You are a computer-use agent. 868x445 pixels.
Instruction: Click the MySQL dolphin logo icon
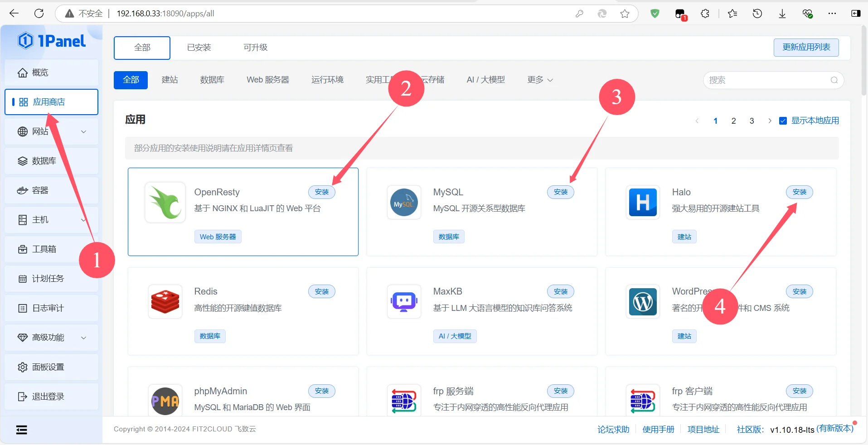pos(404,203)
